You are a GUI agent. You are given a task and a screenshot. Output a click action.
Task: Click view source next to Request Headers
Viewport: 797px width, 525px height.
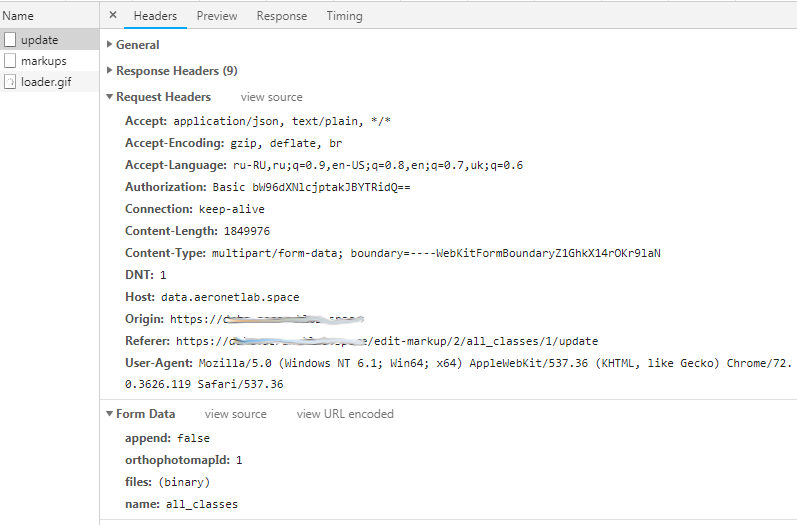pos(271,97)
